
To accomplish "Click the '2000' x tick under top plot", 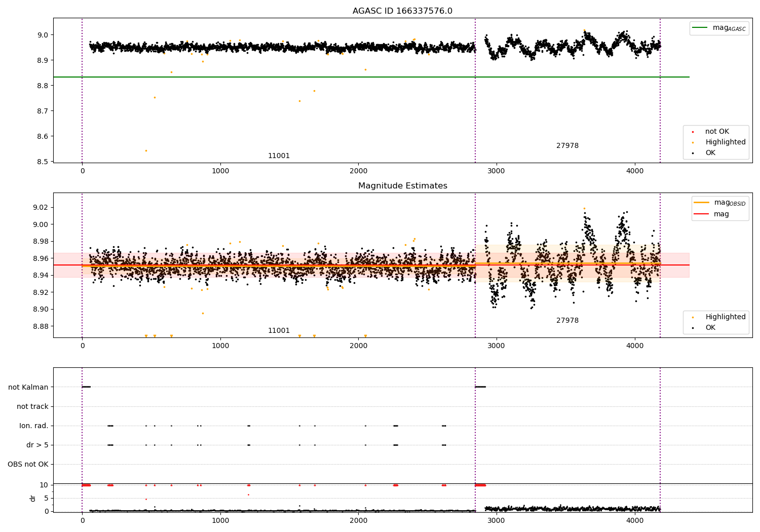I will (358, 171).
